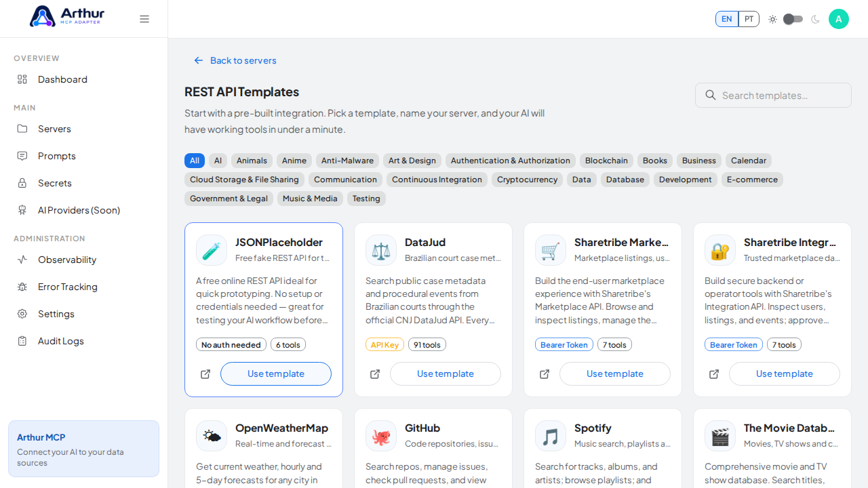
Task: Click the Audit Logs clipboard icon
Action: [22, 341]
